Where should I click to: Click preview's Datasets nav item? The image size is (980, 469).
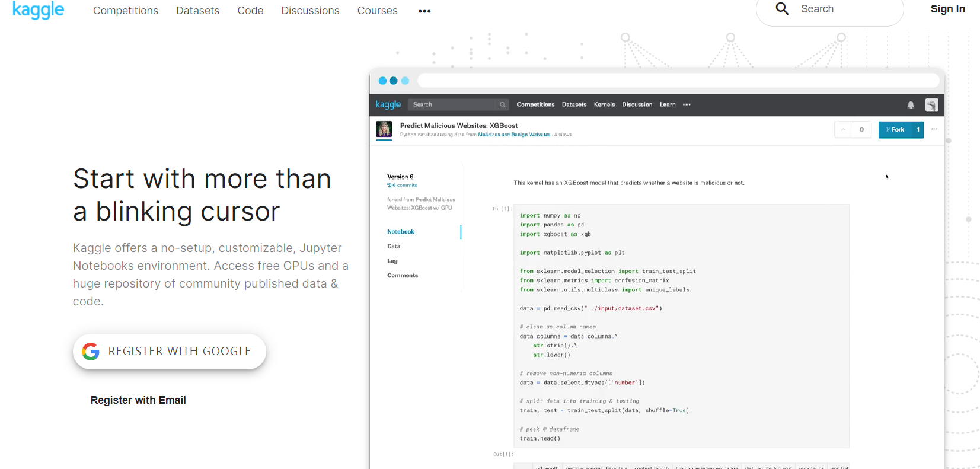click(x=574, y=104)
